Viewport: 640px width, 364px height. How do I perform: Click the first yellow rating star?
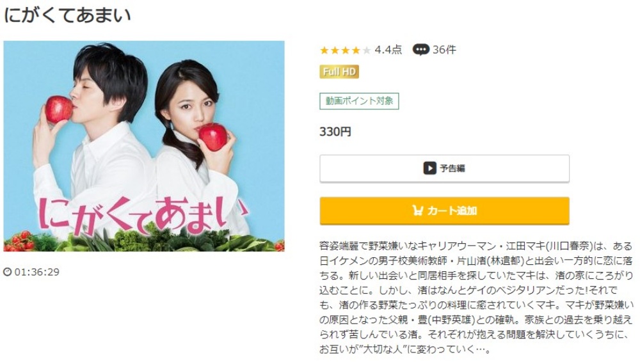324,50
